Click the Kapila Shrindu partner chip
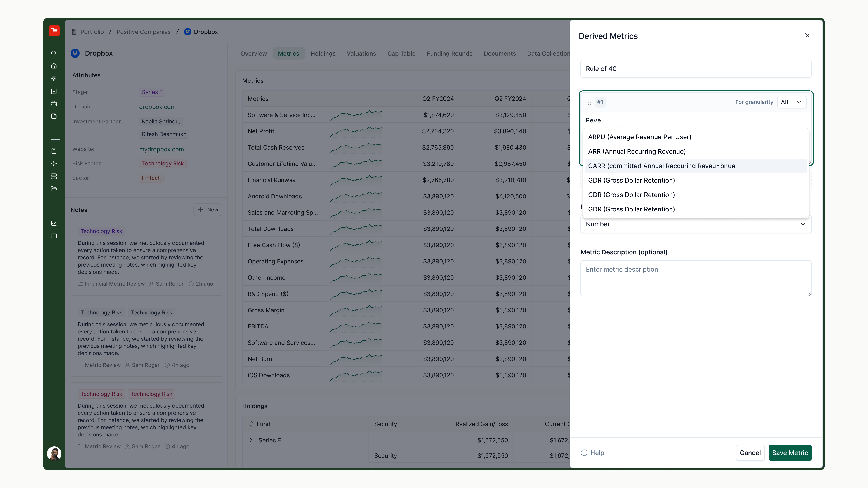This screenshot has height=488, width=868. coord(161,122)
